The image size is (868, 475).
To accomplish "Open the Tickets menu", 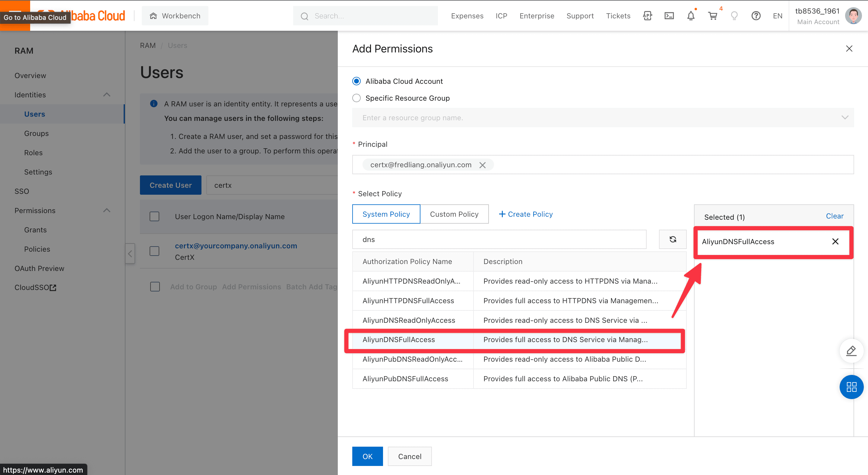I will [618, 16].
